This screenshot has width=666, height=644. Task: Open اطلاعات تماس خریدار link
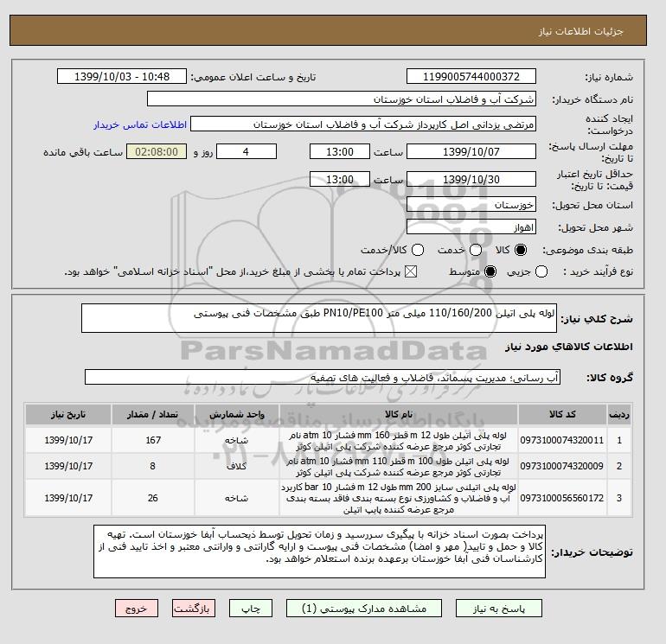coord(140,124)
